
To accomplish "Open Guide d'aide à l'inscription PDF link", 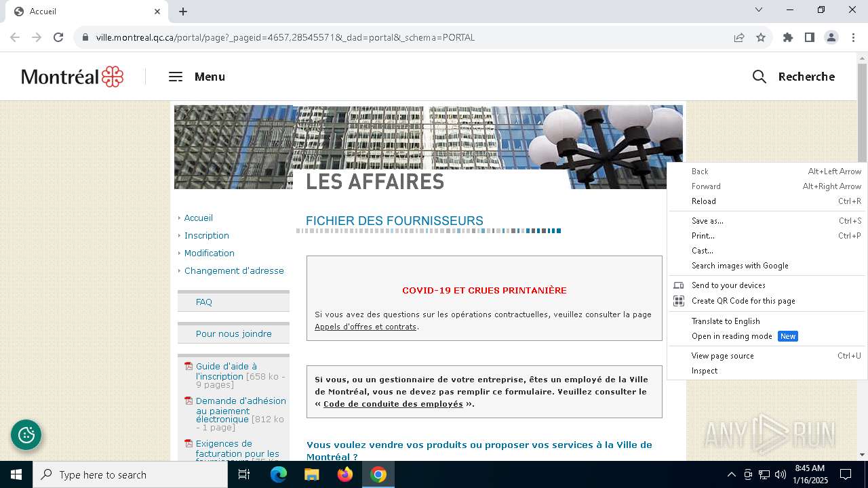I will click(x=226, y=371).
